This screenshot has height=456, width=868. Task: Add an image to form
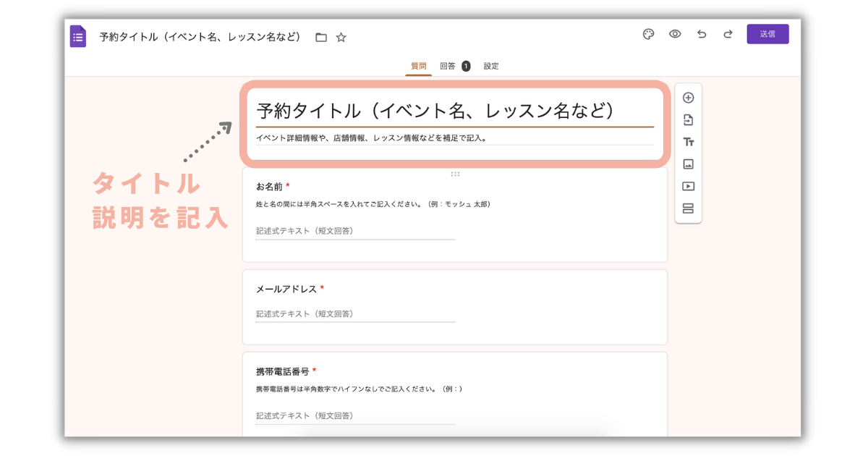click(x=688, y=164)
